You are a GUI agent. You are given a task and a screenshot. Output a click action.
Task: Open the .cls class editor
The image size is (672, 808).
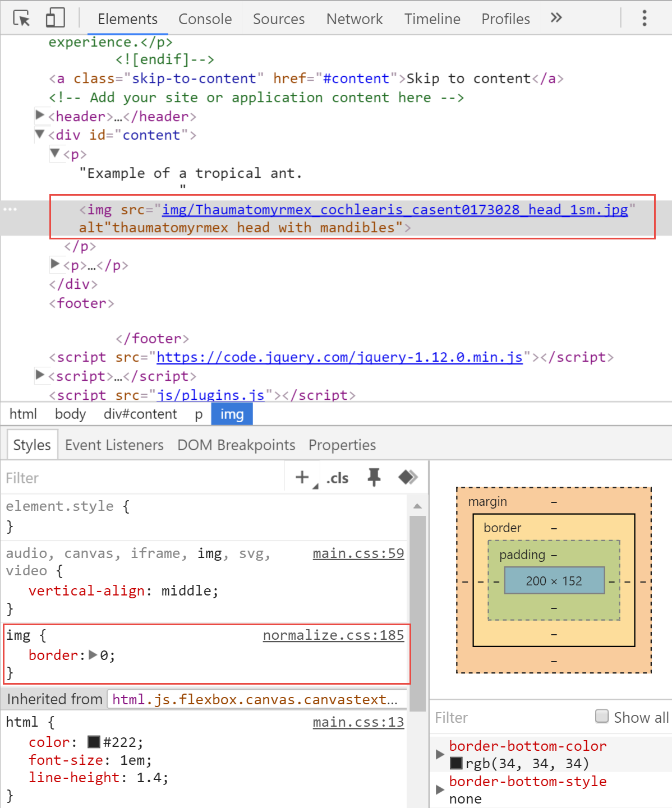338,478
